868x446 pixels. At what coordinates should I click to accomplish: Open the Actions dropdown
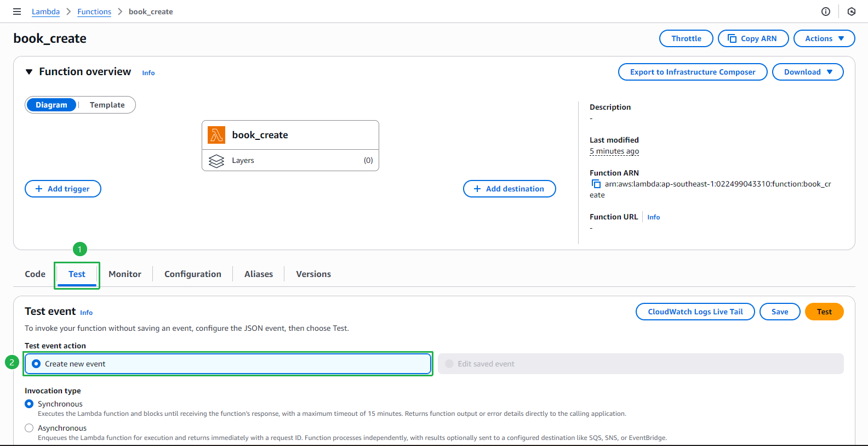(x=824, y=38)
